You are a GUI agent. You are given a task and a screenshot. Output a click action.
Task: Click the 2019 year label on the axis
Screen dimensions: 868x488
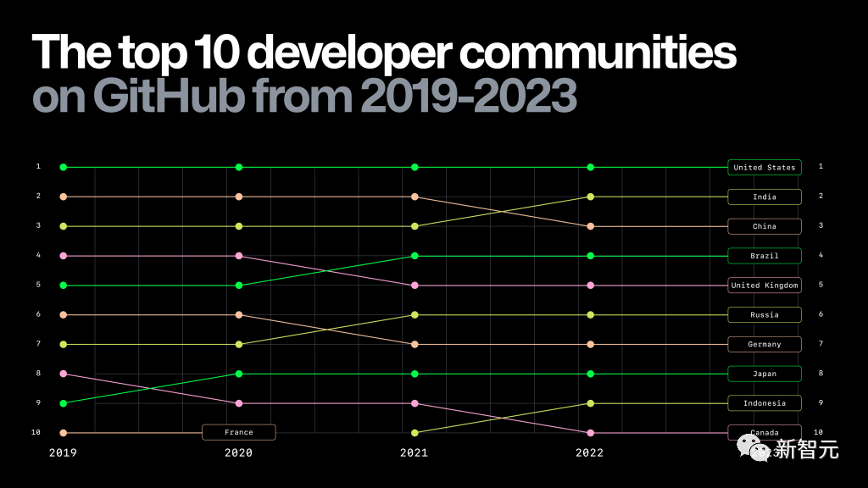pyautogui.click(x=63, y=453)
